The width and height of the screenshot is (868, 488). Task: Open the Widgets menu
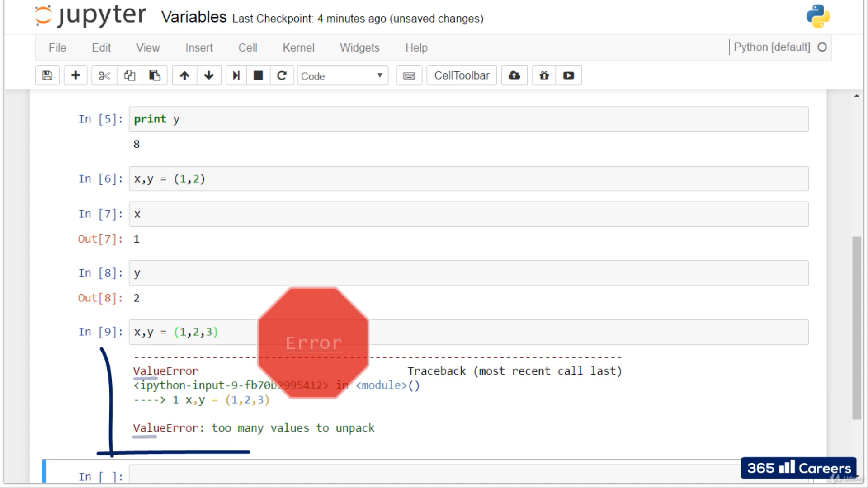coord(359,47)
